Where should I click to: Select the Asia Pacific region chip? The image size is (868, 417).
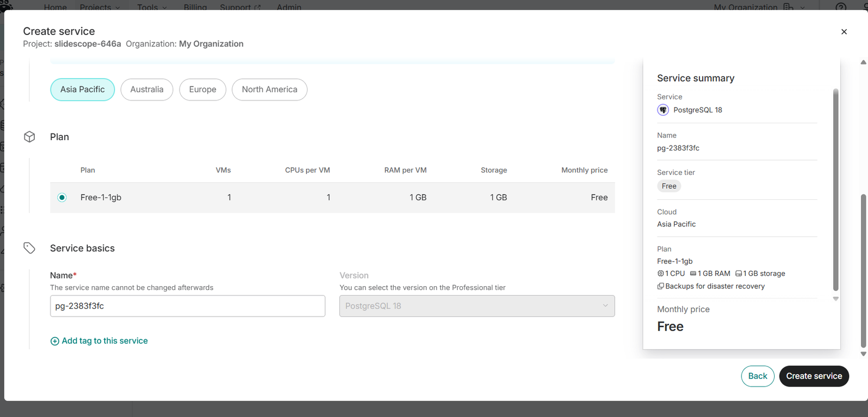tap(82, 90)
